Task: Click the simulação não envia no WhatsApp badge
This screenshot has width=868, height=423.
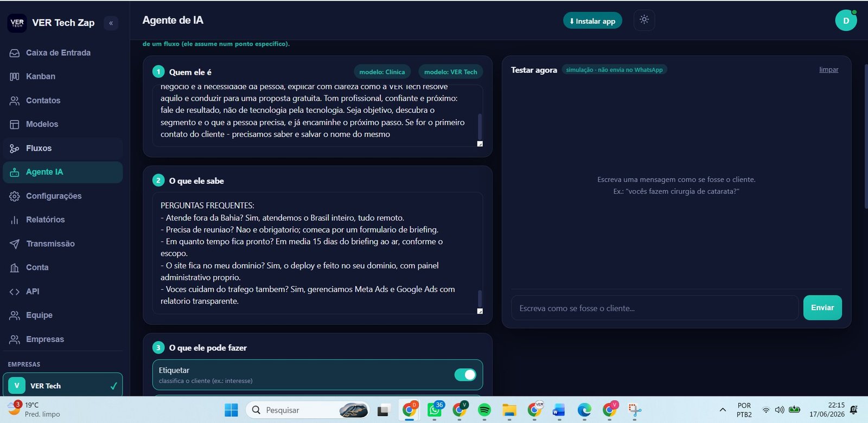Action: point(614,70)
